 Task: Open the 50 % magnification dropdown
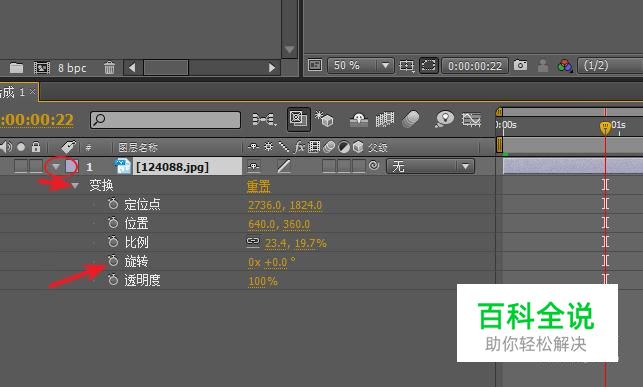point(361,65)
